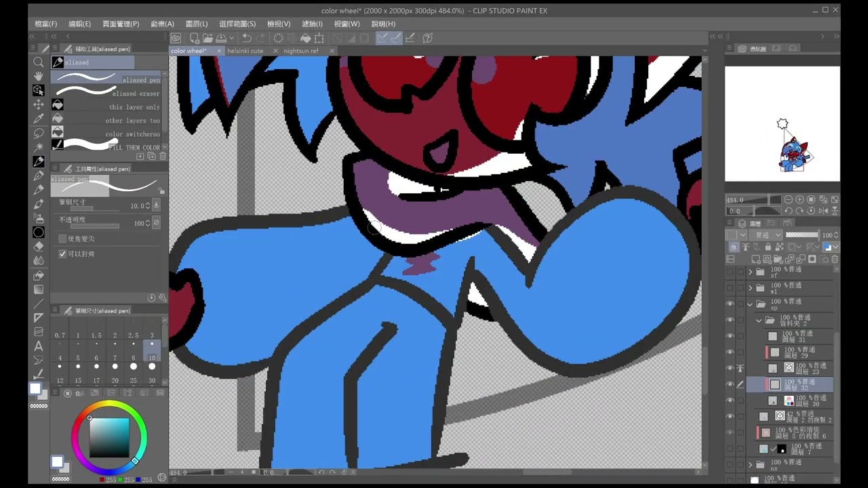Select the Lasso selection tool
Screen dimensions: 868x488
click(x=39, y=133)
